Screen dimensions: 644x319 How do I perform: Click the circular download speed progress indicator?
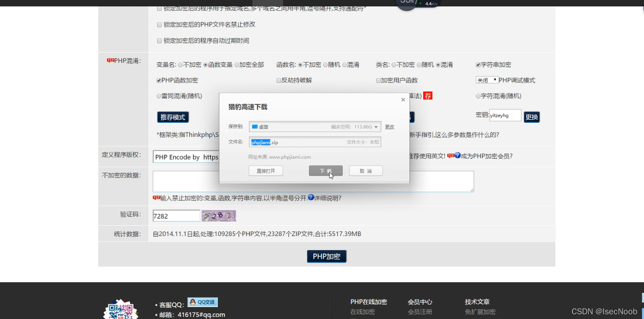(x=406, y=3)
